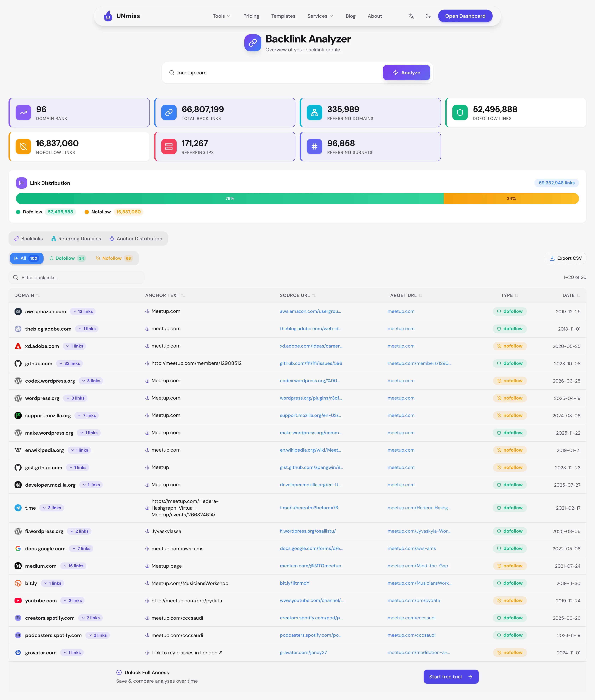Click the support.mozilla.org favicon
The image size is (595, 700).
pyautogui.click(x=18, y=415)
